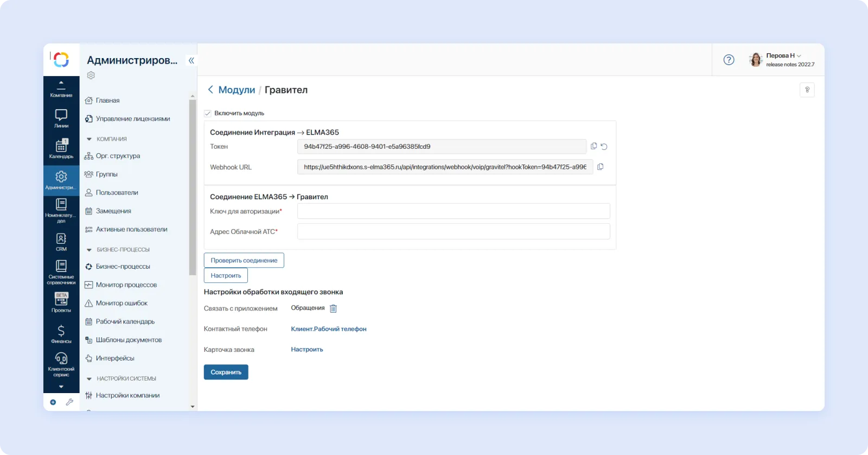Toggle the Включить модуль checkbox
The image size is (868, 455).
coord(208,113)
